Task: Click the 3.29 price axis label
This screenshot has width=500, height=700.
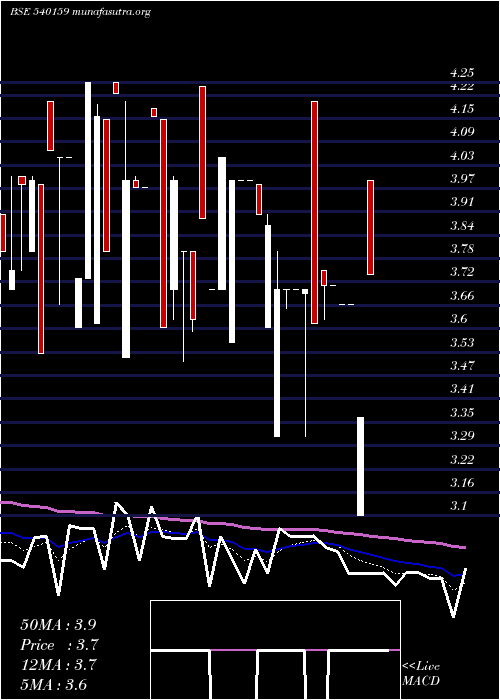Action: tap(462, 435)
